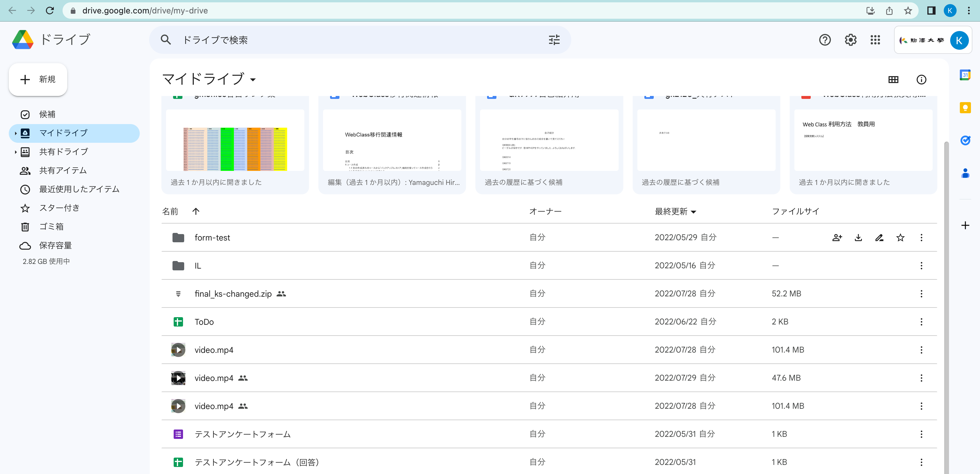This screenshot has height=474, width=980.
Task: Click the vertical scrollbar of file list
Action: (946, 308)
